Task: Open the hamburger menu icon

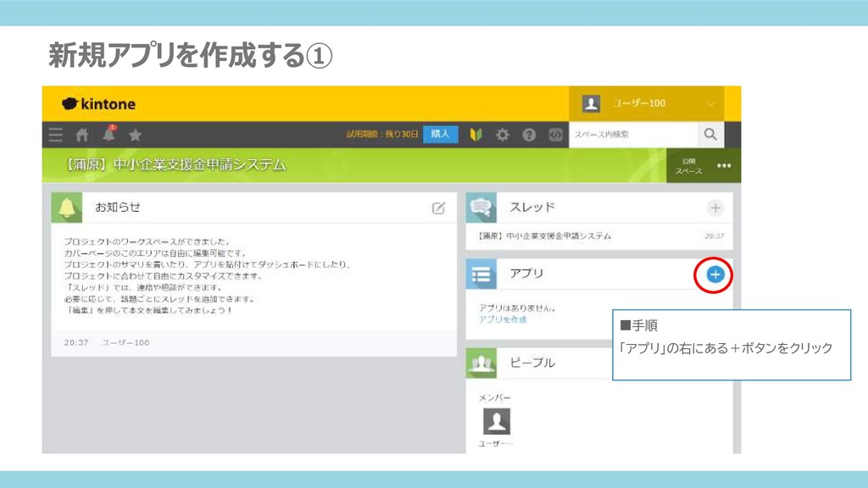Action: (55, 135)
